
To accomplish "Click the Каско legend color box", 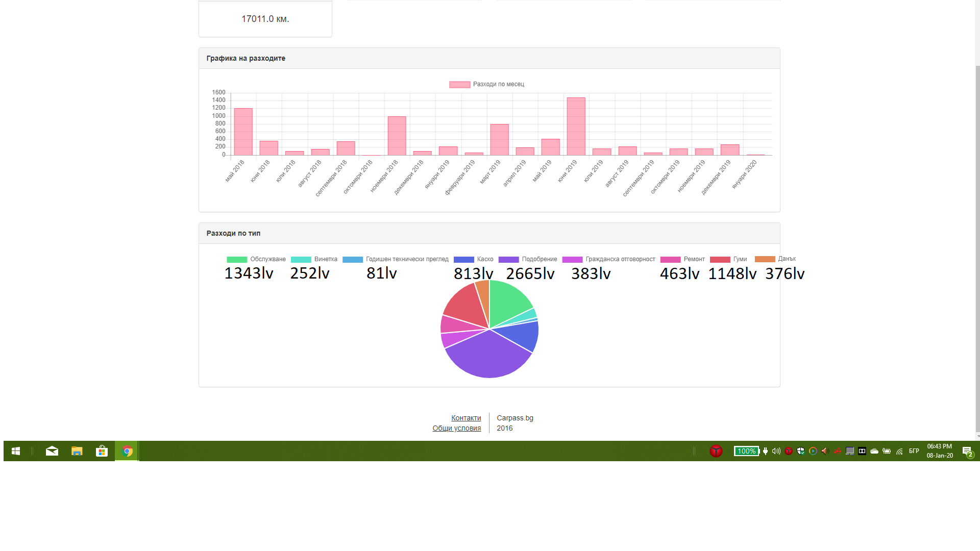I will (x=464, y=260).
